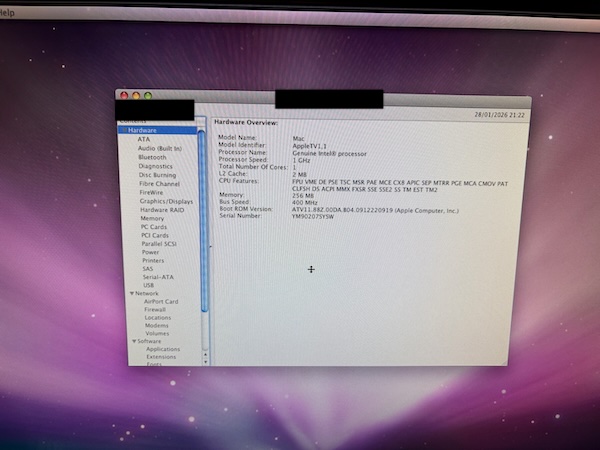Click the Model Identifier value AppleTV1,1
This screenshot has height=450, width=600.
(x=309, y=146)
